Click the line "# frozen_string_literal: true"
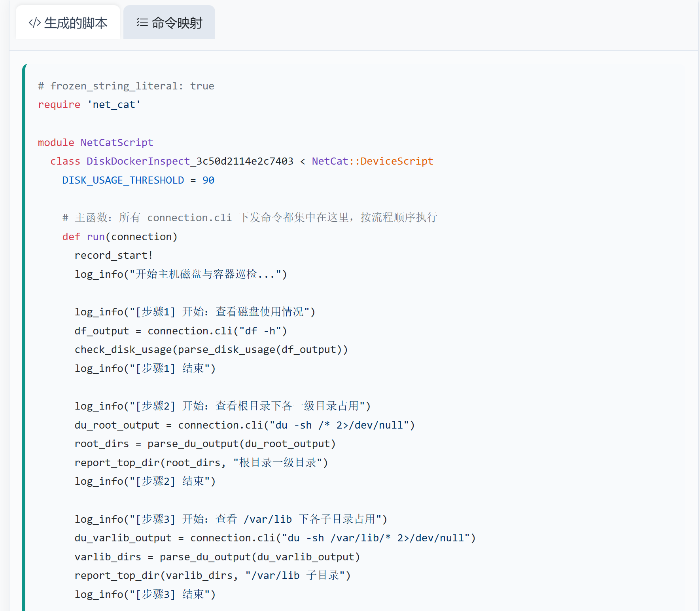 click(x=126, y=86)
